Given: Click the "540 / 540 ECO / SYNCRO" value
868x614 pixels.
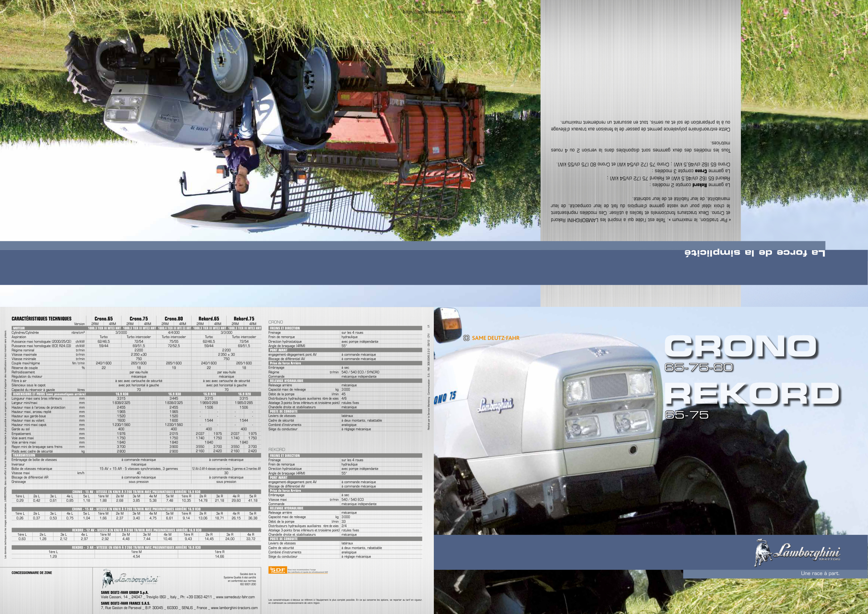Looking at the screenshot, I should (x=360, y=372).
